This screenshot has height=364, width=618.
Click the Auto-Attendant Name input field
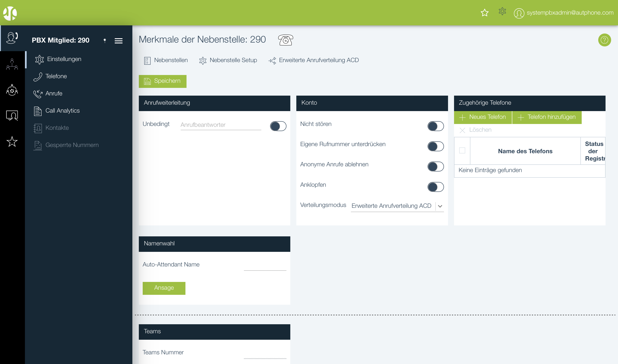pyautogui.click(x=265, y=265)
